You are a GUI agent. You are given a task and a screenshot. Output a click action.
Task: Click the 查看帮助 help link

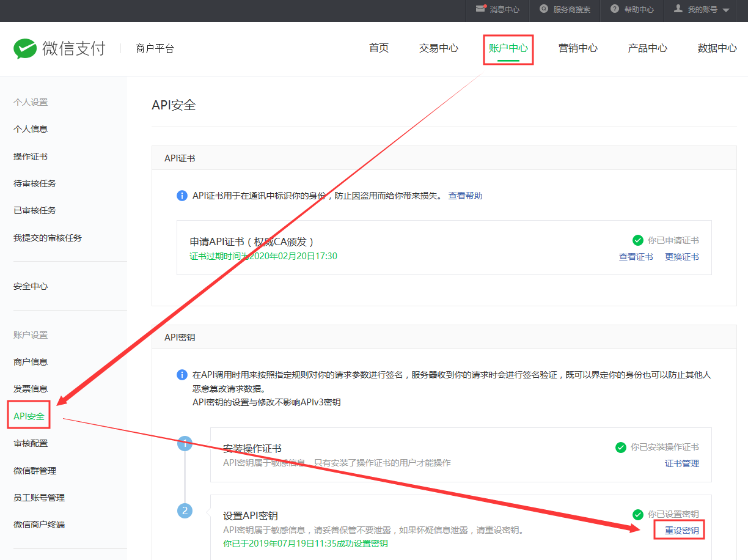(x=465, y=196)
